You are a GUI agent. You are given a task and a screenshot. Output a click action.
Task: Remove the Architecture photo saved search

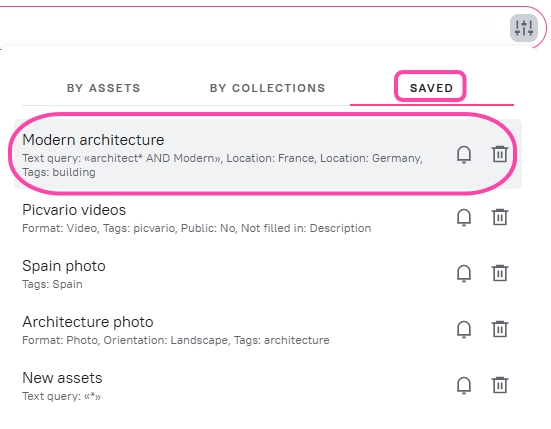pos(500,329)
